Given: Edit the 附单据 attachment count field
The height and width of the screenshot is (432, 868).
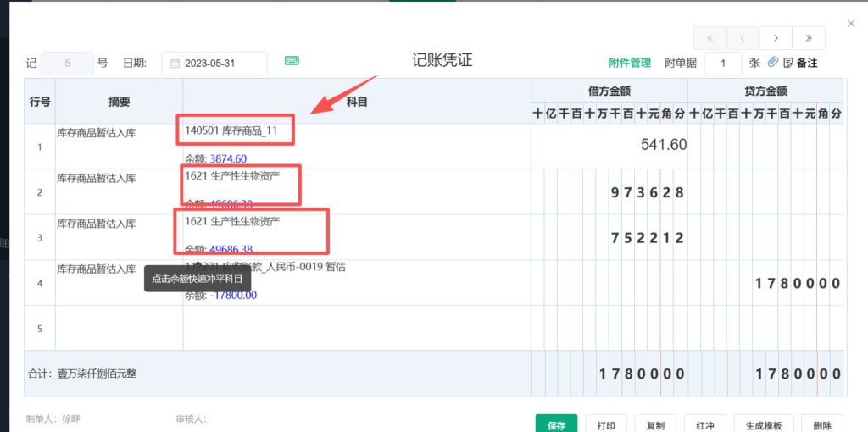Looking at the screenshot, I should pyautogui.click(x=723, y=64).
